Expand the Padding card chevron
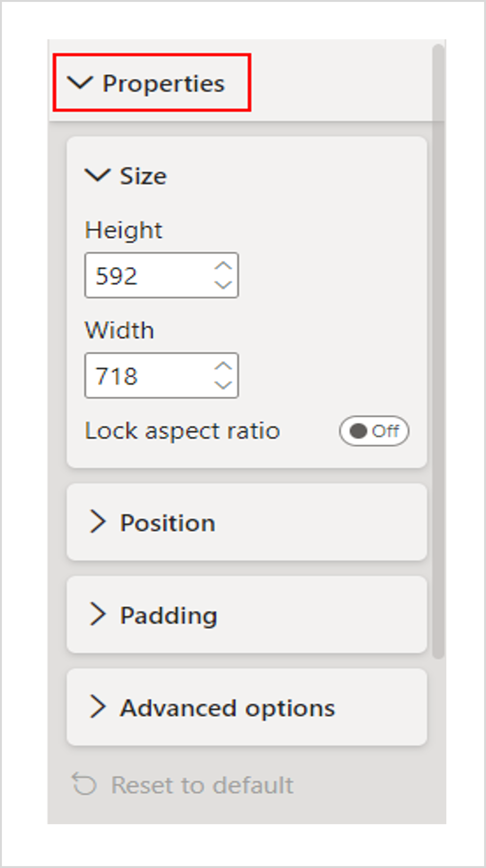Image resolution: width=486 pixels, height=868 pixels. click(x=97, y=614)
